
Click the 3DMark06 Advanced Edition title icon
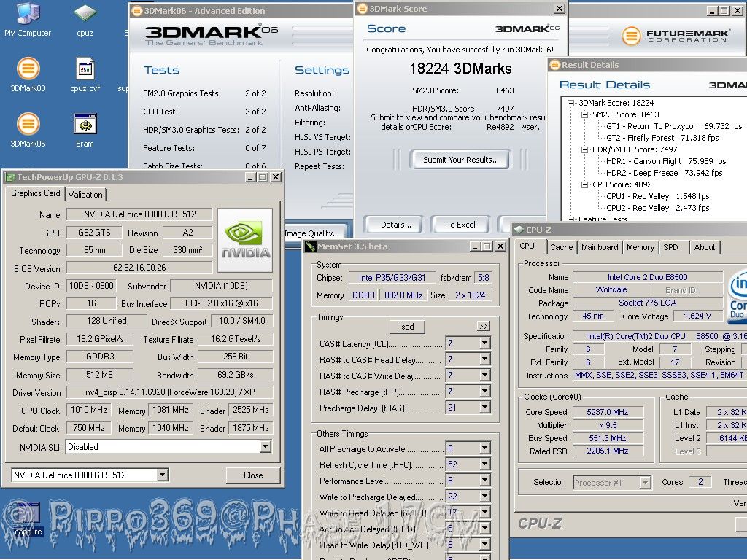pyautogui.click(x=136, y=10)
